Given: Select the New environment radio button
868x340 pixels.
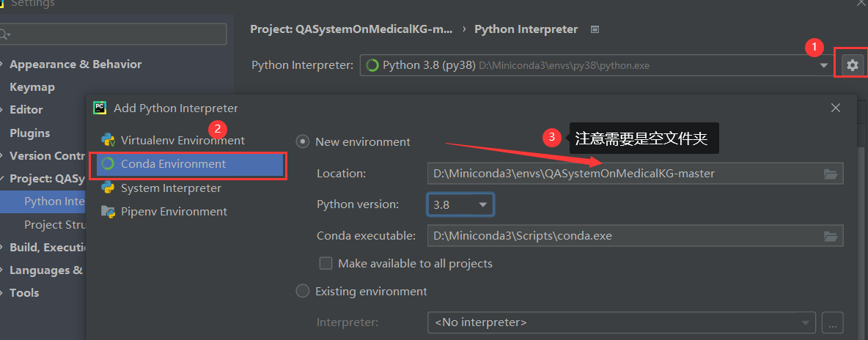Looking at the screenshot, I should [302, 141].
